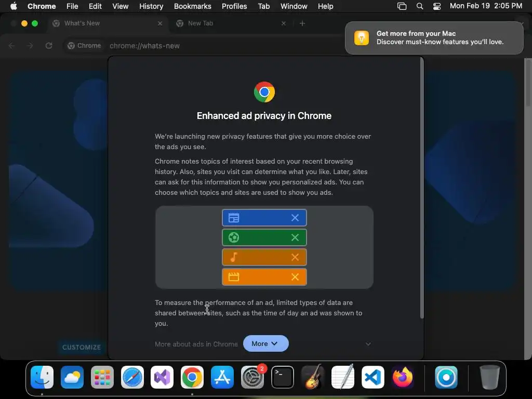Click the chrome://whats-new address bar

click(144, 46)
